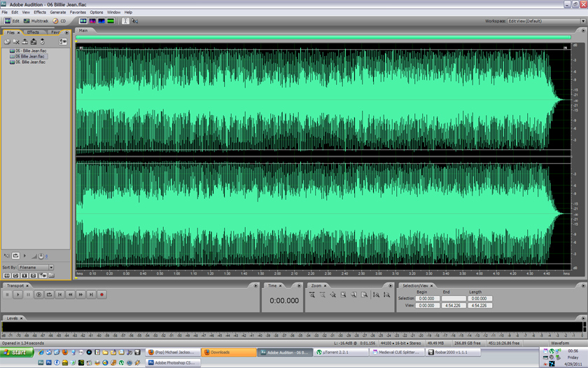Click the Rewind transport button
This screenshot has height=368, width=588.
70,295
